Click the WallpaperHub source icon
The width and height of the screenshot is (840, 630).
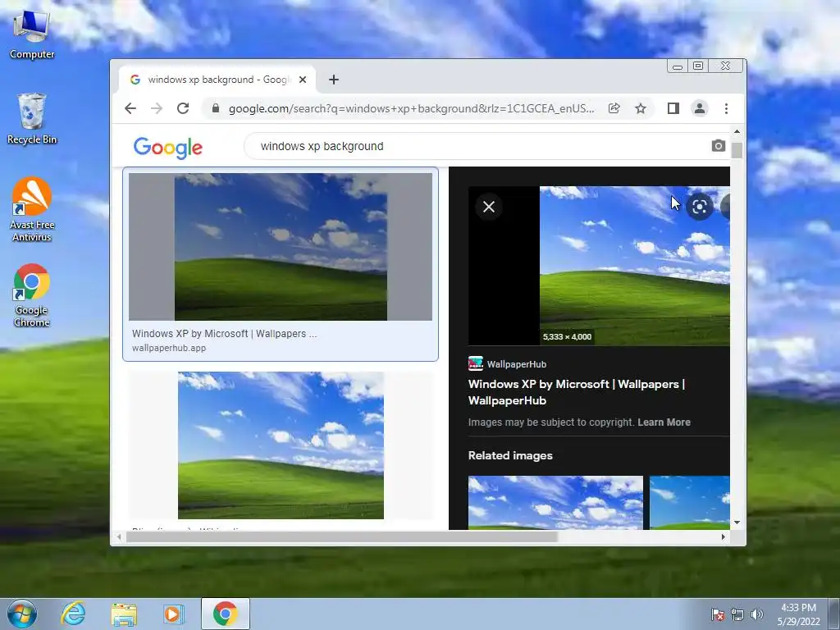click(x=475, y=363)
